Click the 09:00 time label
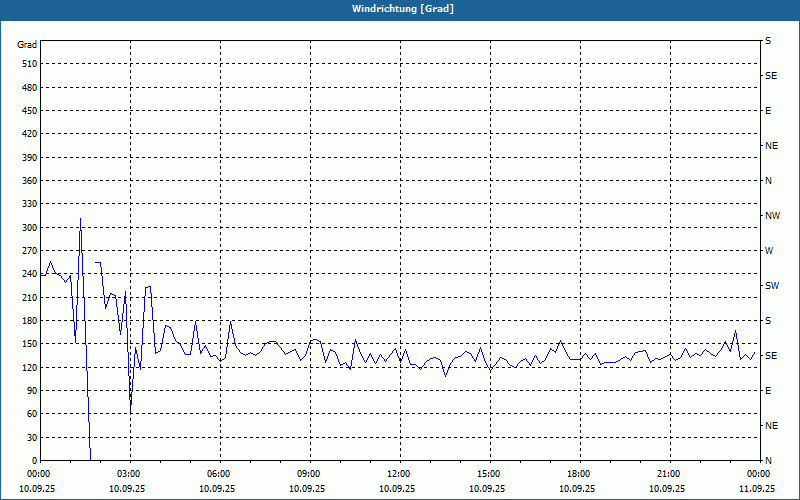Viewport: 800px width, 500px height. 310,474
